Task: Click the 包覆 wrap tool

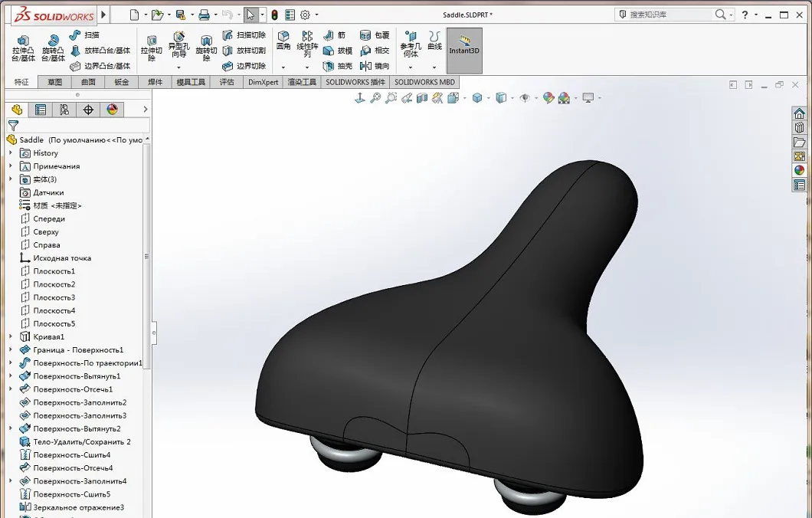Action: click(x=375, y=34)
